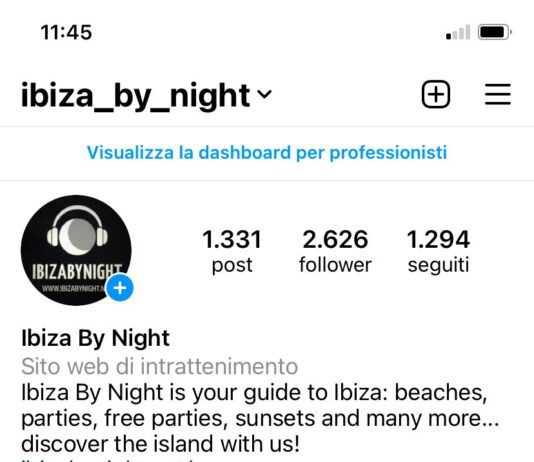Image resolution: width=534 pixels, height=462 pixels.
Task: Tap the 11:45 clock in status bar
Action: pyautogui.click(x=66, y=32)
